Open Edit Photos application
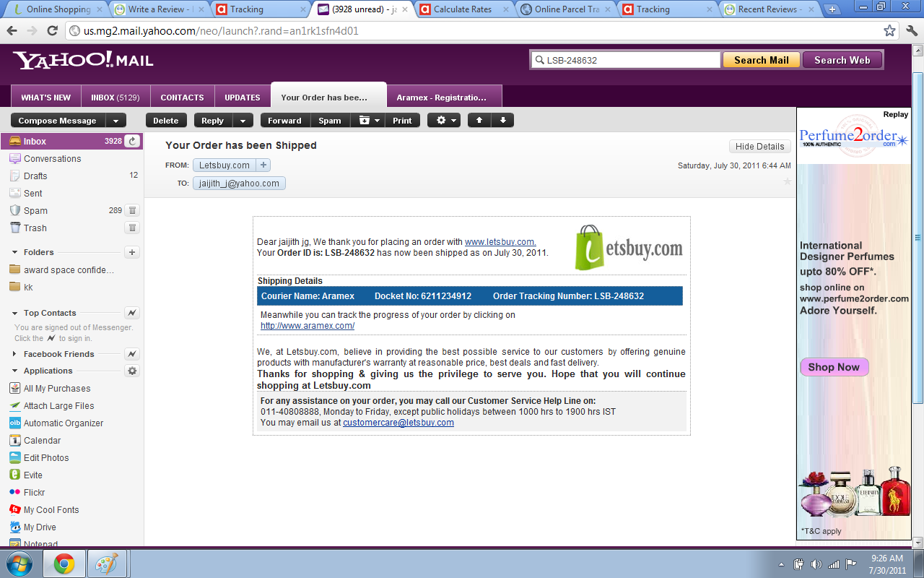Viewport: 924px width, 578px height. (x=39, y=458)
